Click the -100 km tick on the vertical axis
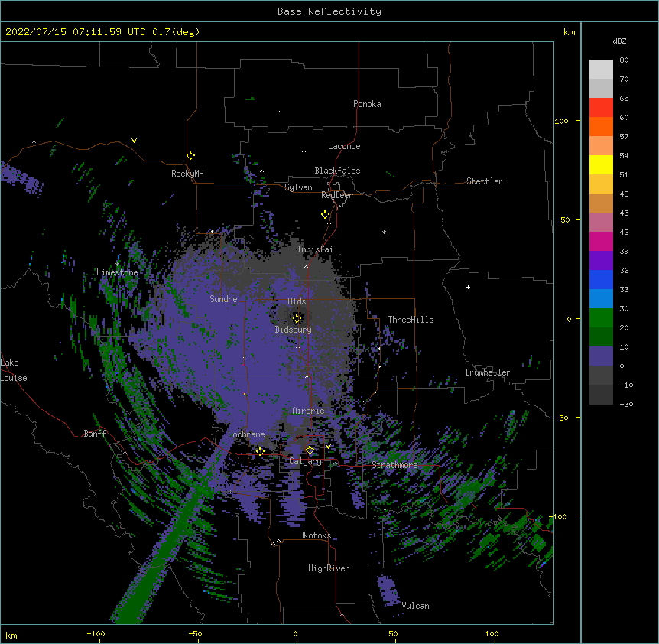 (x=558, y=516)
